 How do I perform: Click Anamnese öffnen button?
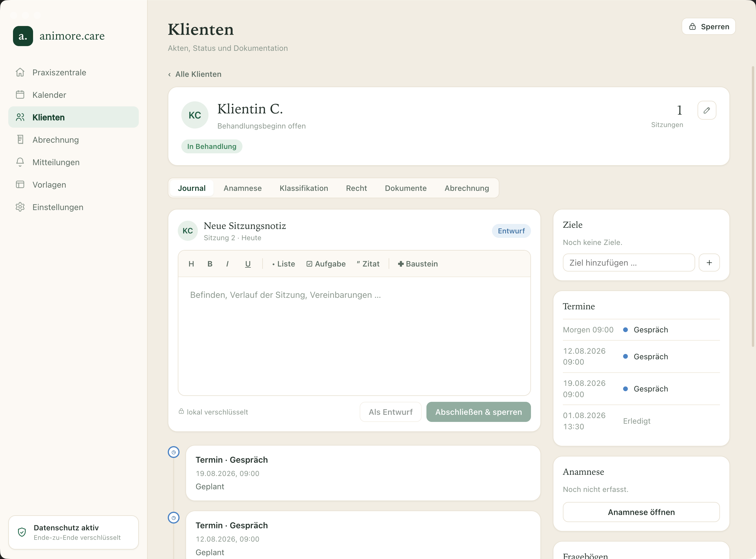(641, 512)
